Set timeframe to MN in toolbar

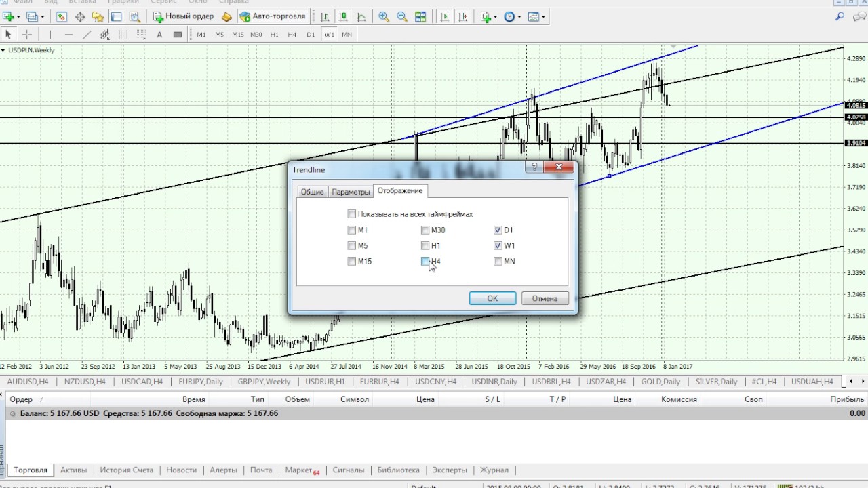tap(347, 34)
